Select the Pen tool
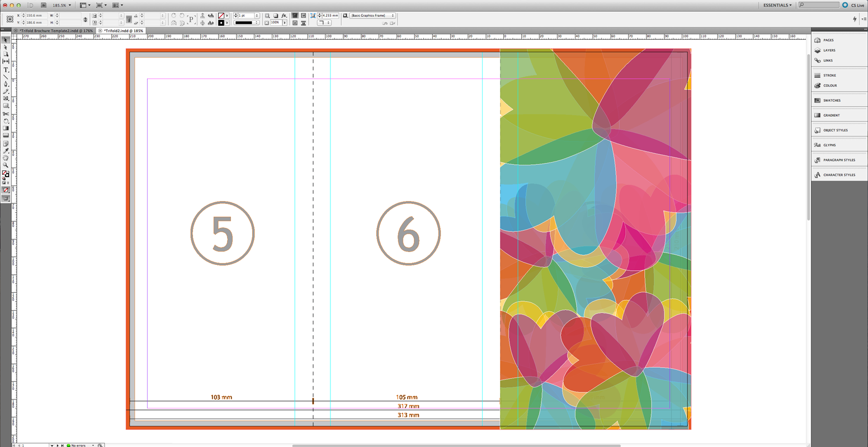The image size is (868, 447). click(x=6, y=84)
